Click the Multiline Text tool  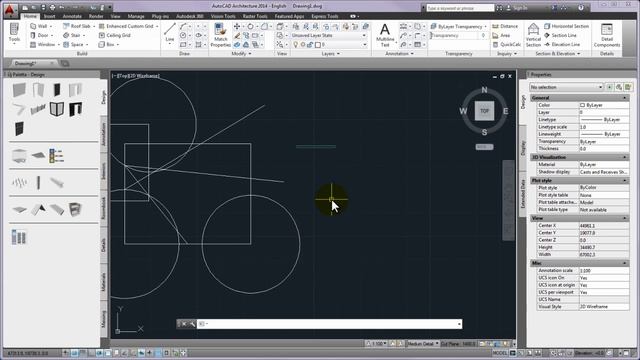tap(384, 35)
